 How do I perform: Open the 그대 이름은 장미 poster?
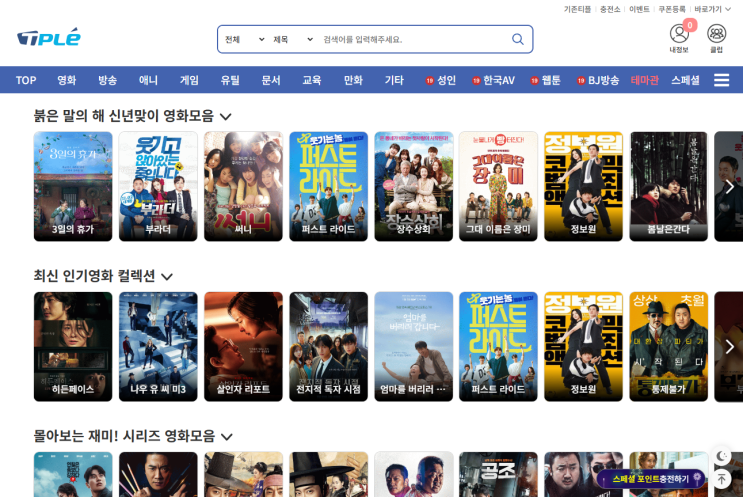[498, 187]
